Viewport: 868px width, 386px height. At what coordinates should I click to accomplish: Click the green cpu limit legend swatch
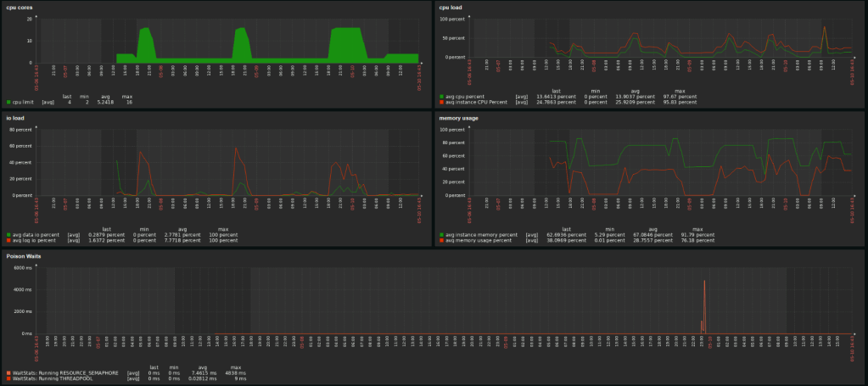(8, 102)
